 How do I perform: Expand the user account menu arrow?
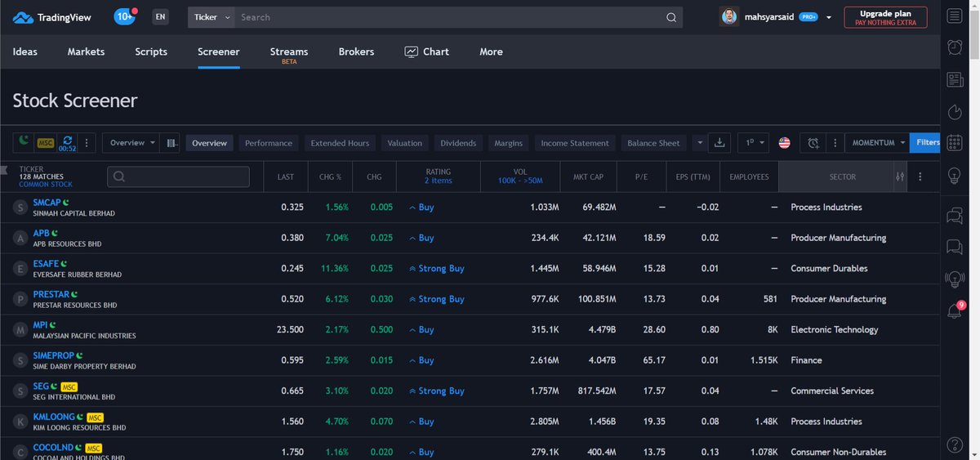coord(829,17)
